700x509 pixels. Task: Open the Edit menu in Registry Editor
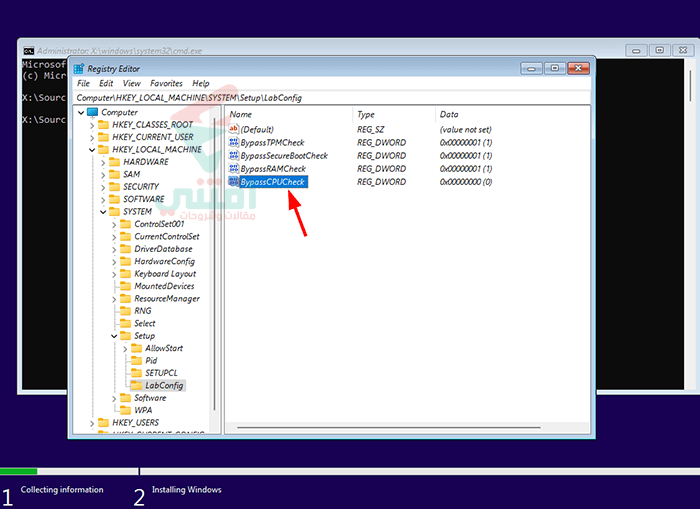(106, 83)
